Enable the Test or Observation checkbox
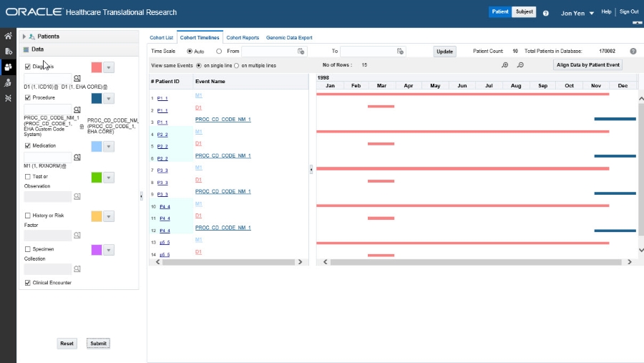 pyautogui.click(x=27, y=176)
